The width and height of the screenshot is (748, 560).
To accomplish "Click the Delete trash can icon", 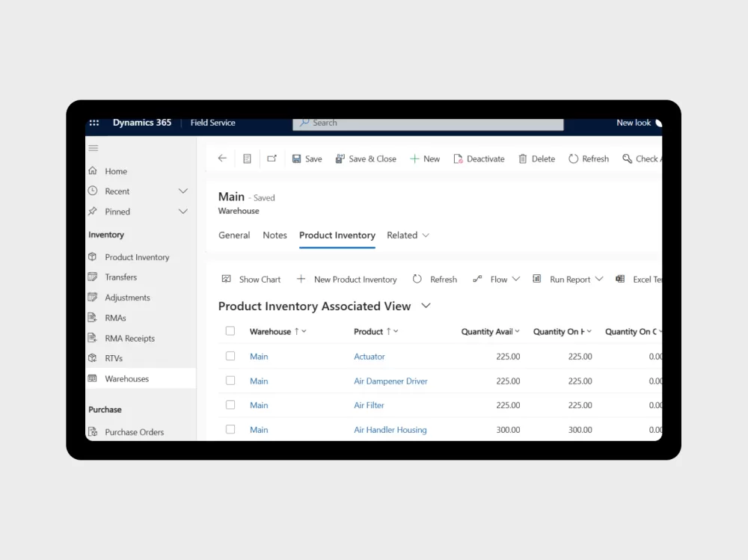I will [x=523, y=159].
